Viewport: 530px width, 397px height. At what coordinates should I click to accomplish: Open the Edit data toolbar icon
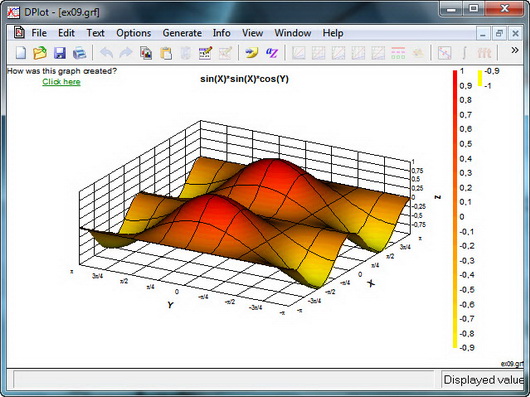[x=205, y=53]
